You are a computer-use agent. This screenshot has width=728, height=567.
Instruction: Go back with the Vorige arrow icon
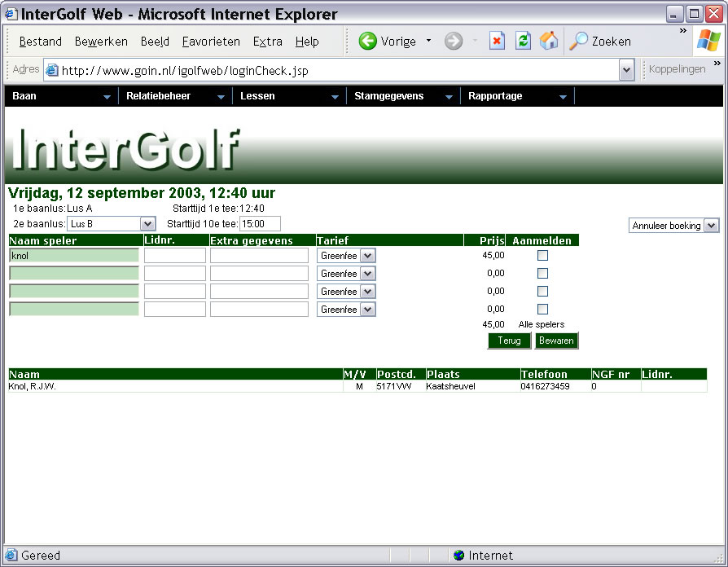click(367, 41)
